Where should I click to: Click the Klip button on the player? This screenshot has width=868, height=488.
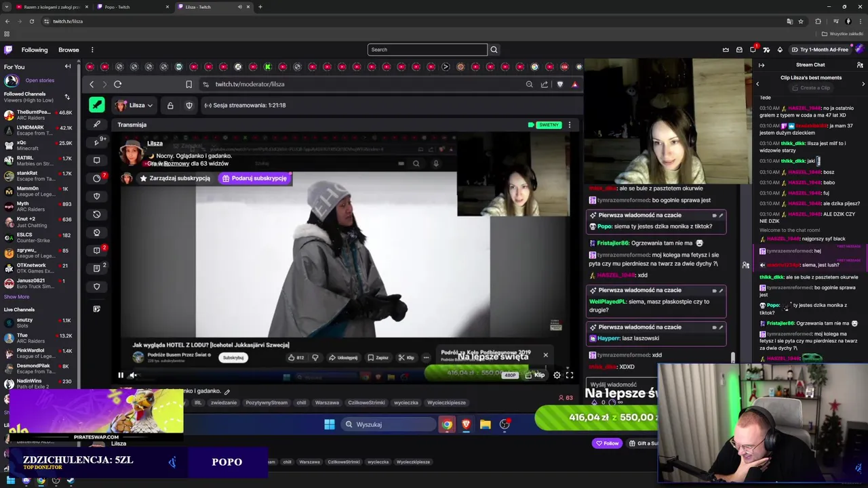point(535,375)
